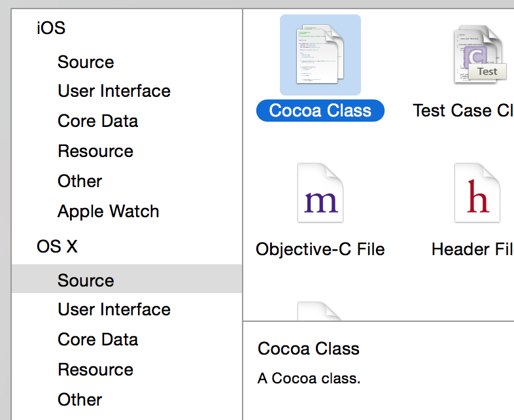Screen dimensions: 514x420
Task: Select OS X Resource category
Action: point(95,370)
